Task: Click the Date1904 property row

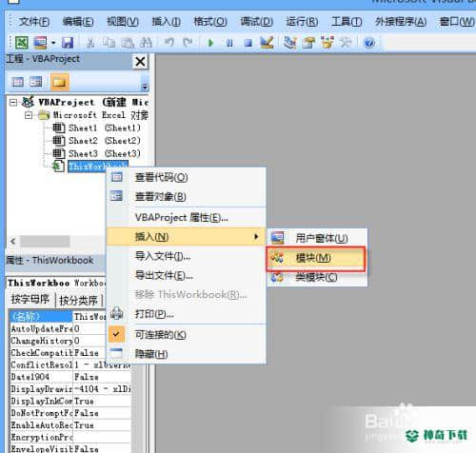Action: point(70,377)
